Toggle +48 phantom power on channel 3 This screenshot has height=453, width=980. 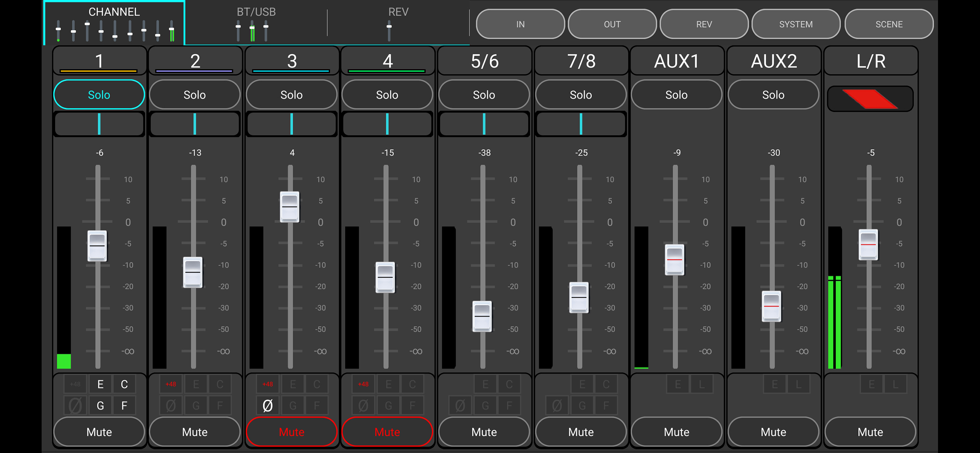pos(267,384)
